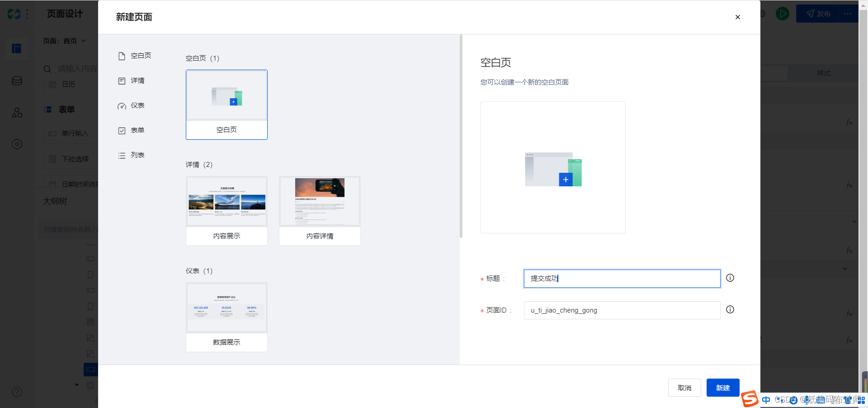Click the 取消 button
The width and height of the screenshot is (868, 408).
click(684, 388)
